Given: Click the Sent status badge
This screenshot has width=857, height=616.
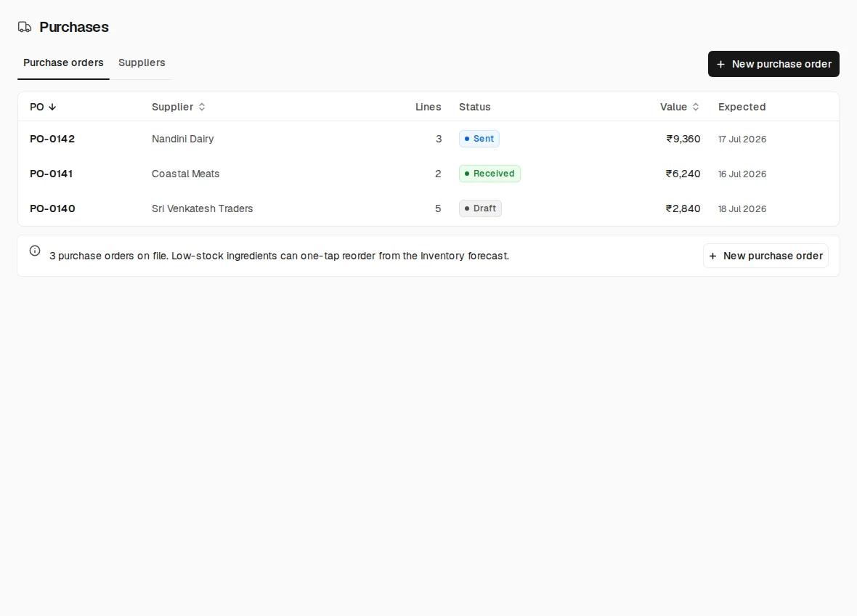Looking at the screenshot, I should pos(479,139).
